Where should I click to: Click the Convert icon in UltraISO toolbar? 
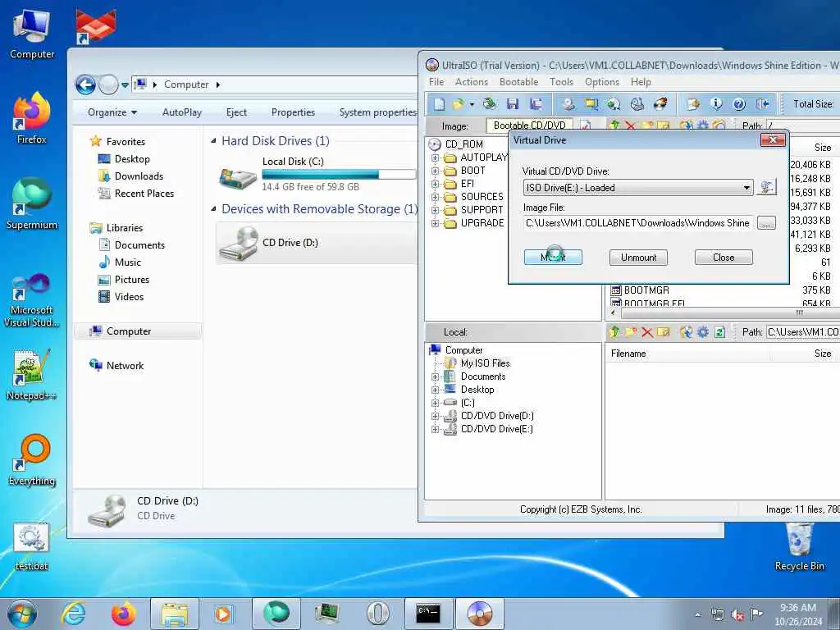pos(591,104)
